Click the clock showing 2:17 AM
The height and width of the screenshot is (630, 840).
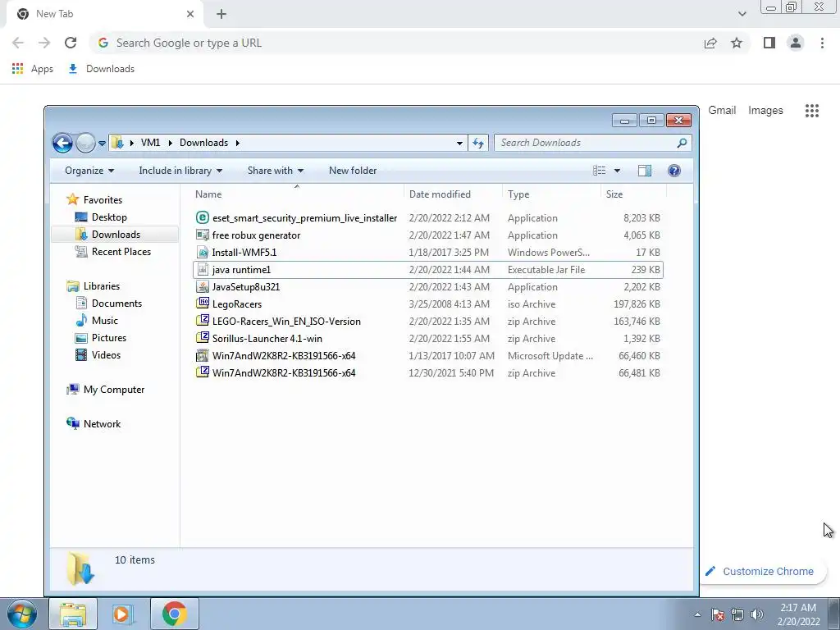pyautogui.click(x=798, y=614)
